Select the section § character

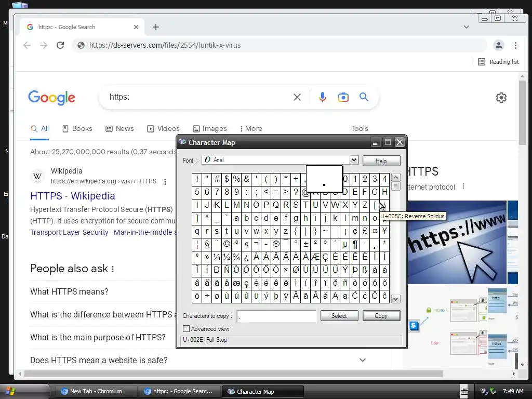[207, 244]
